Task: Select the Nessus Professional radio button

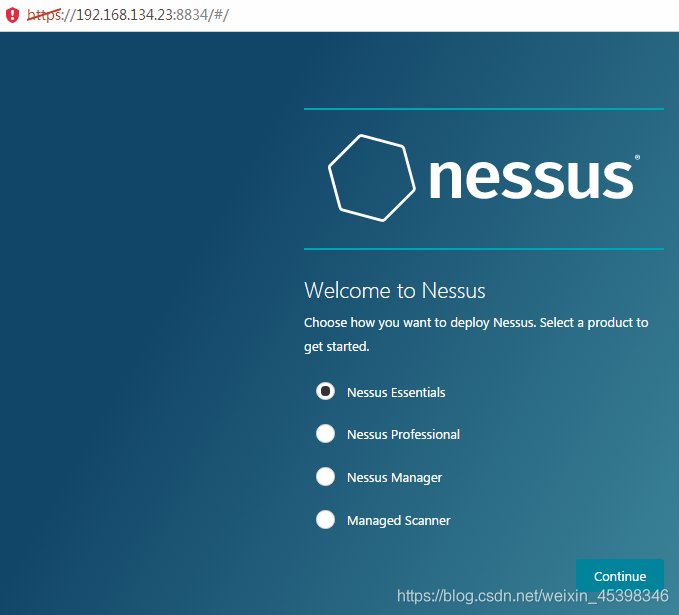Action: coord(325,434)
